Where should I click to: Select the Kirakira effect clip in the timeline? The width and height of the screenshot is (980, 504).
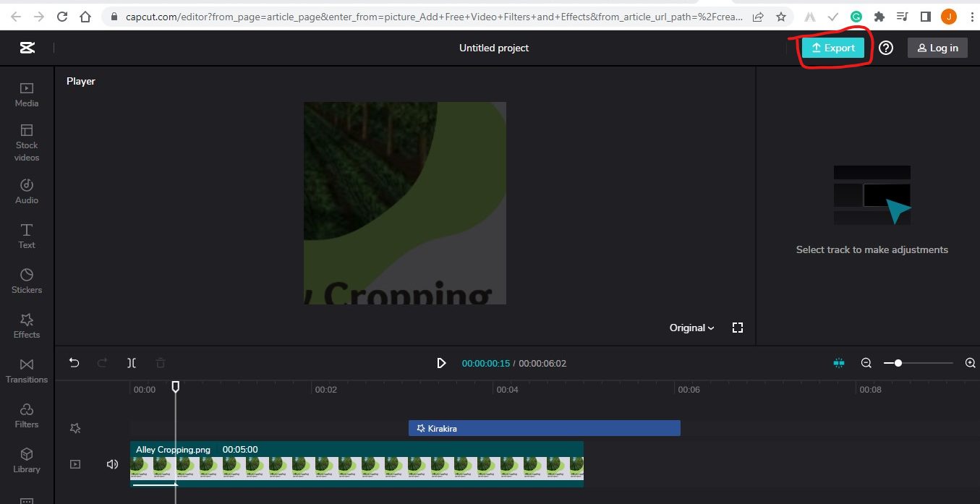pos(544,427)
